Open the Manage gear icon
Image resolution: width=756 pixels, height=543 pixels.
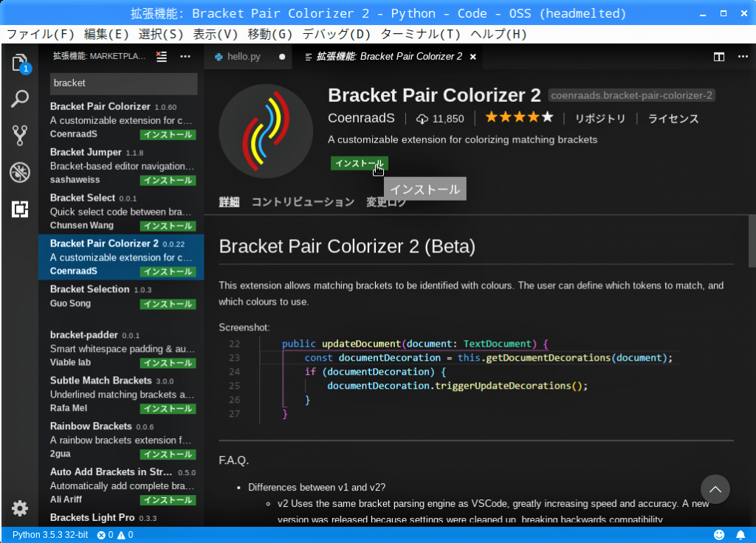[x=20, y=508]
